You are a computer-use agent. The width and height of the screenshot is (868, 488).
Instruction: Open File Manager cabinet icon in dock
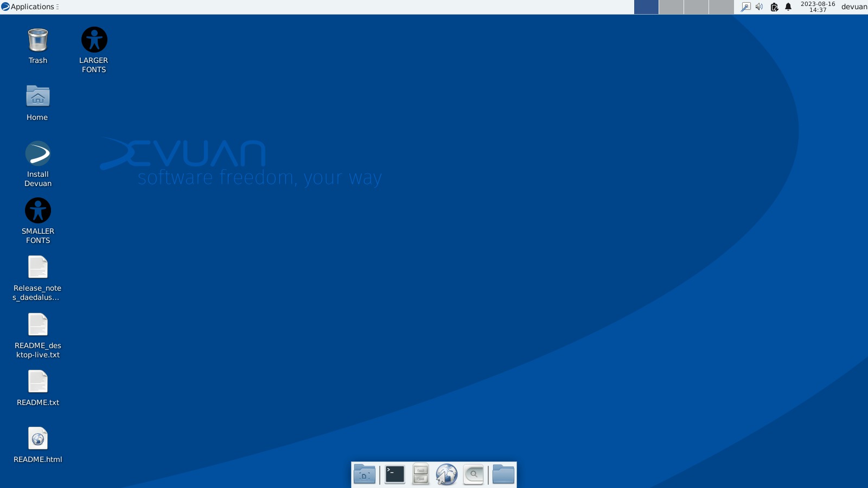420,474
